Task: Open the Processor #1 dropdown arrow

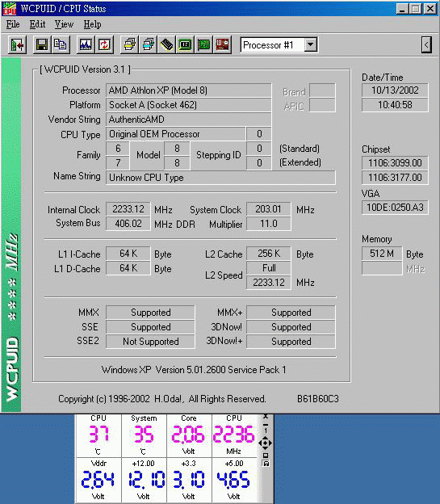Action: 311,44
